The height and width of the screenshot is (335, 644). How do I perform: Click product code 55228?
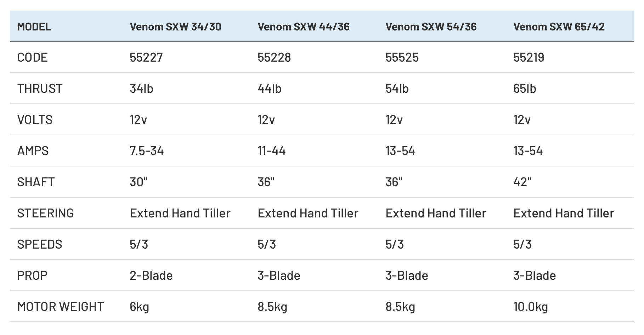[x=274, y=57]
